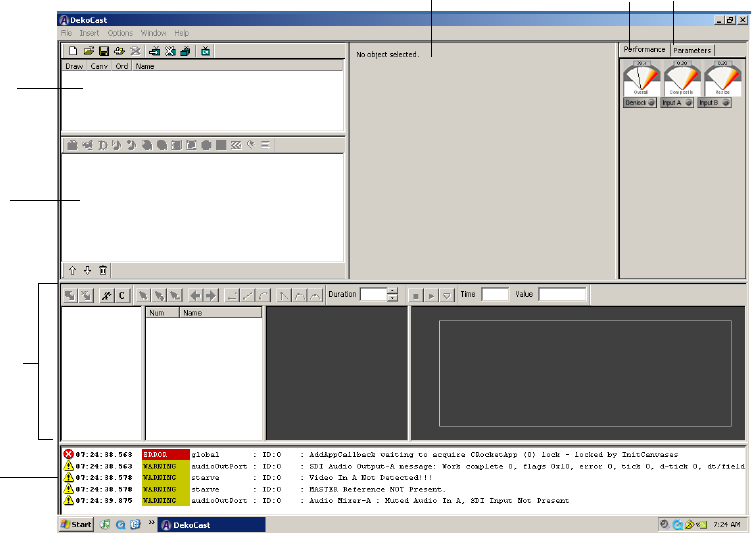Click the three-lines icon in object toolbar

coord(265,145)
